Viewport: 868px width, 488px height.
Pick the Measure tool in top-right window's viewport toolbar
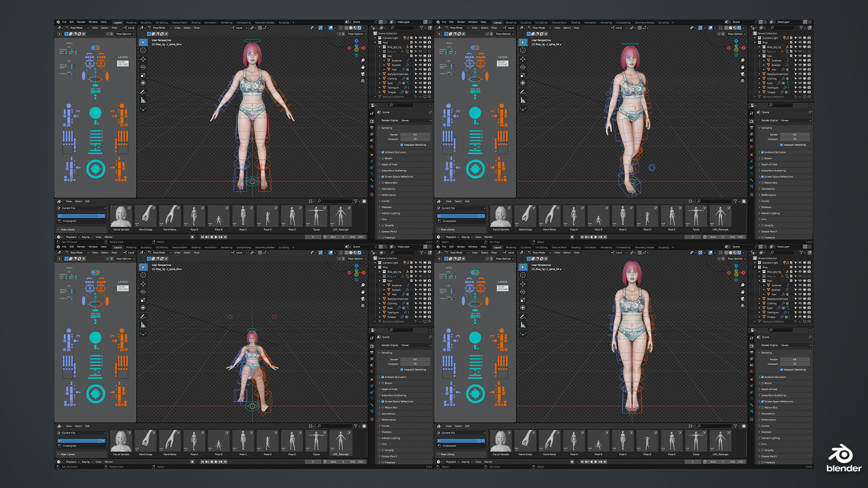(x=523, y=100)
